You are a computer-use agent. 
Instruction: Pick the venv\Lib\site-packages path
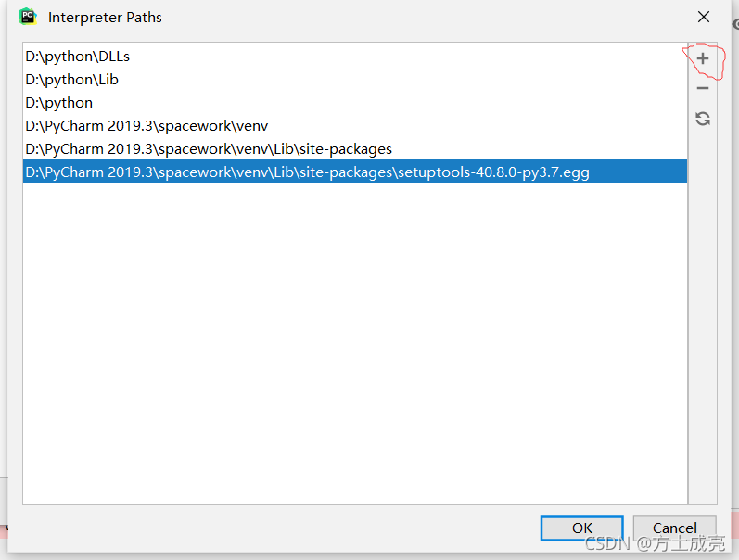click(x=209, y=149)
